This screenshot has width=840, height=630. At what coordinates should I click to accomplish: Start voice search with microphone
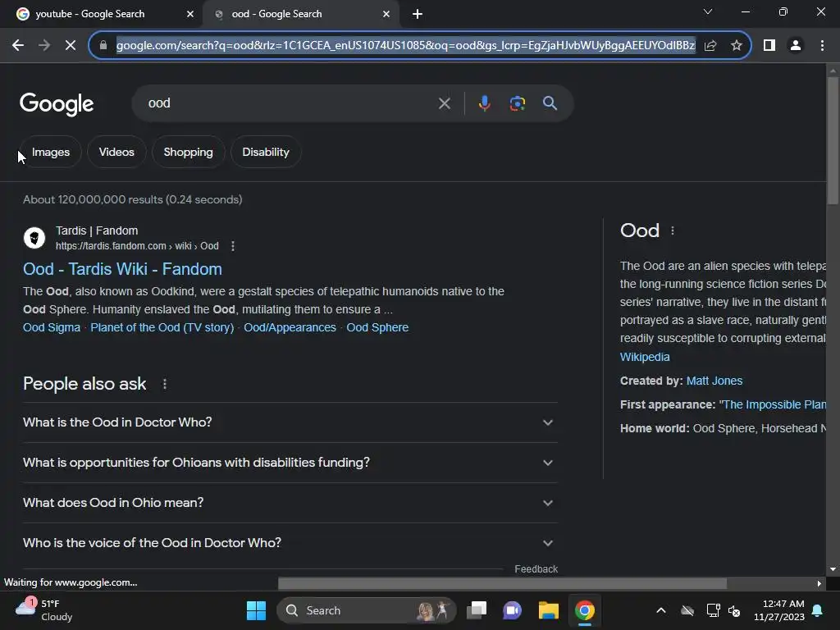(484, 103)
